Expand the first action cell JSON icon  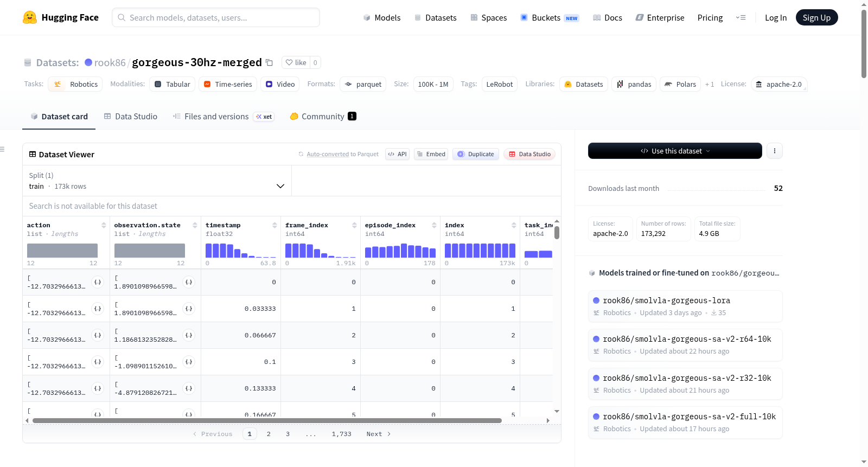point(98,282)
